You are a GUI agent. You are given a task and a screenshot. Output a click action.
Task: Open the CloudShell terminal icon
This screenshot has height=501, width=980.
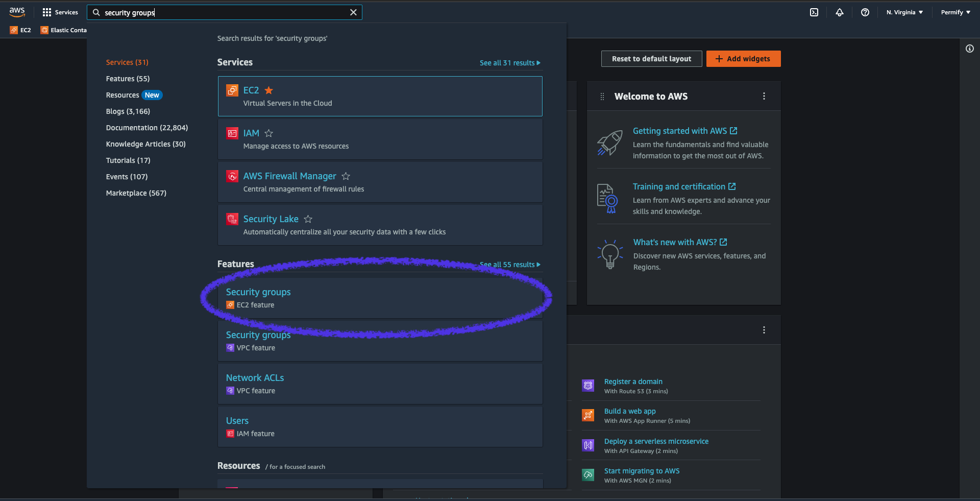tap(814, 12)
